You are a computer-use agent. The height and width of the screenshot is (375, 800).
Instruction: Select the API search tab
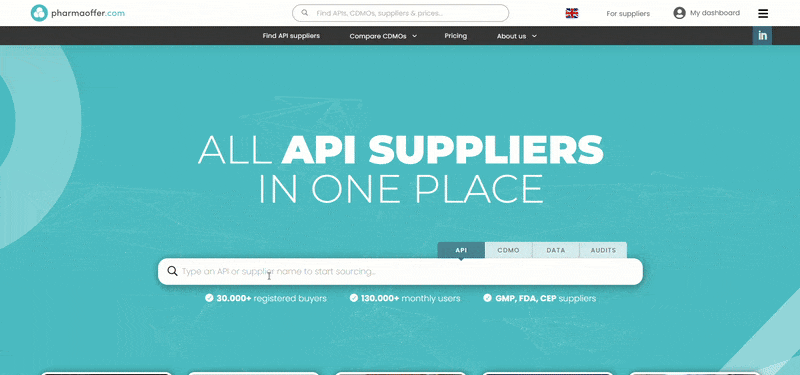(461, 250)
